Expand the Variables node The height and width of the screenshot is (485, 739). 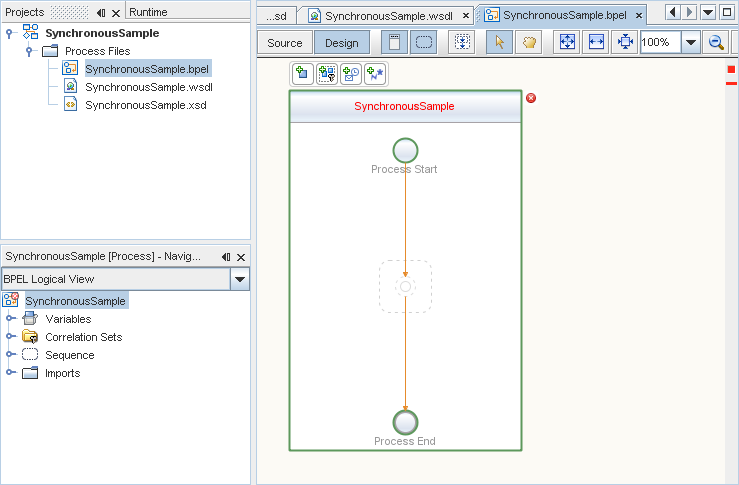point(10,319)
